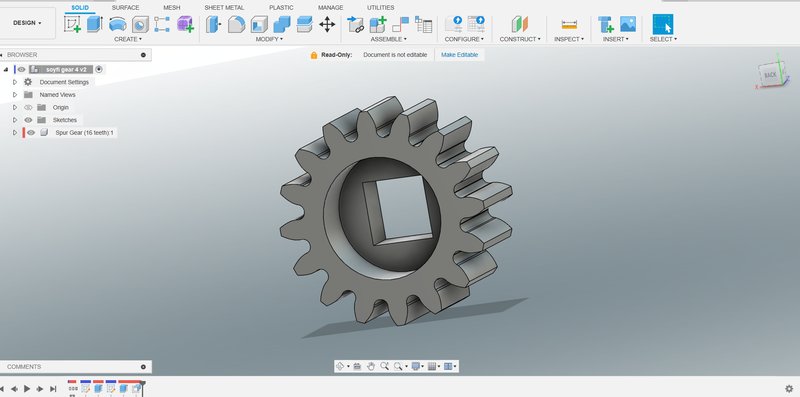800x397 pixels.
Task: Select the Measure tool
Action: (x=569, y=24)
